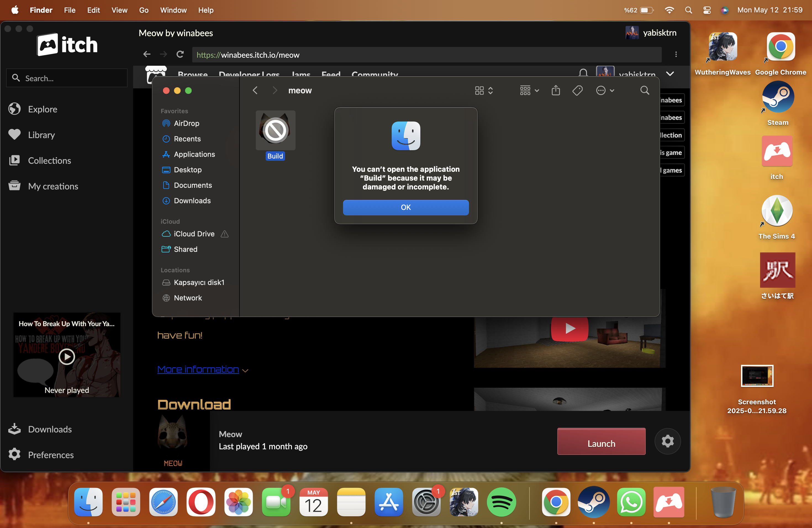This screenshot has width=812, height=528.
Task: Select the Build application file in Finder
Action: pyautogui.click(x=275, y=135)
